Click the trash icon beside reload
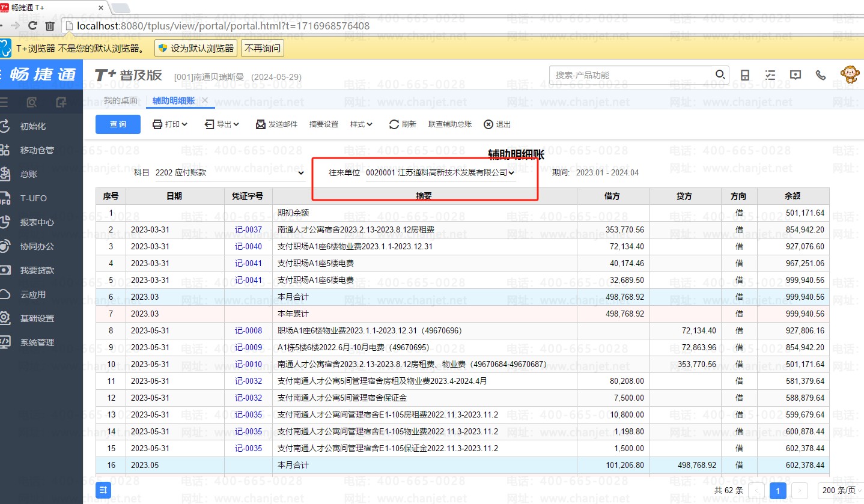The height and width of the screenshot is (504, 864). 50,26
